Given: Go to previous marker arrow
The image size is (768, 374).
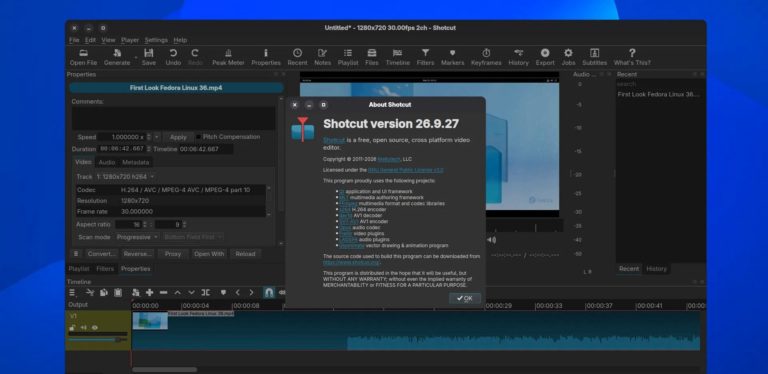Looking at the screenshot, I should click(238, 292).
